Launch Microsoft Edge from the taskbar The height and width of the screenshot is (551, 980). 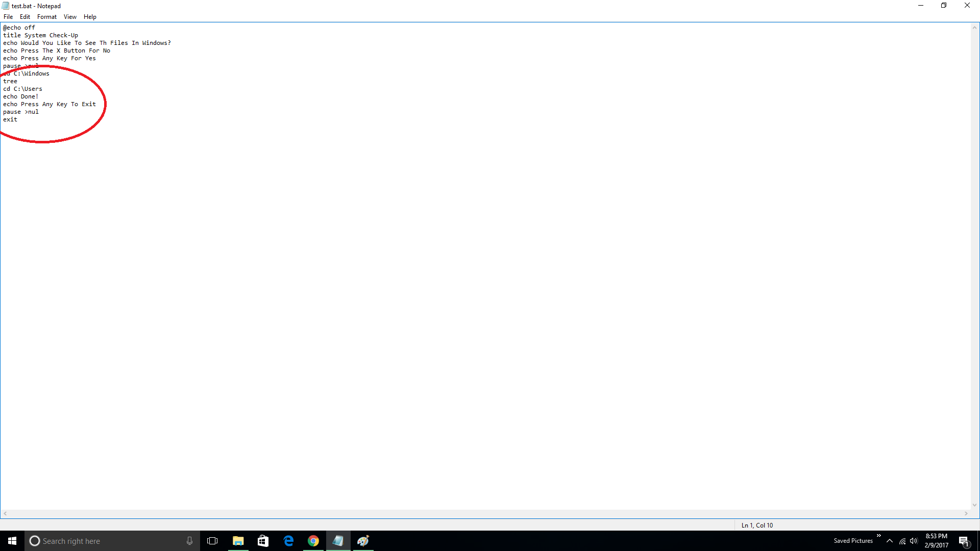pos(288,541)
